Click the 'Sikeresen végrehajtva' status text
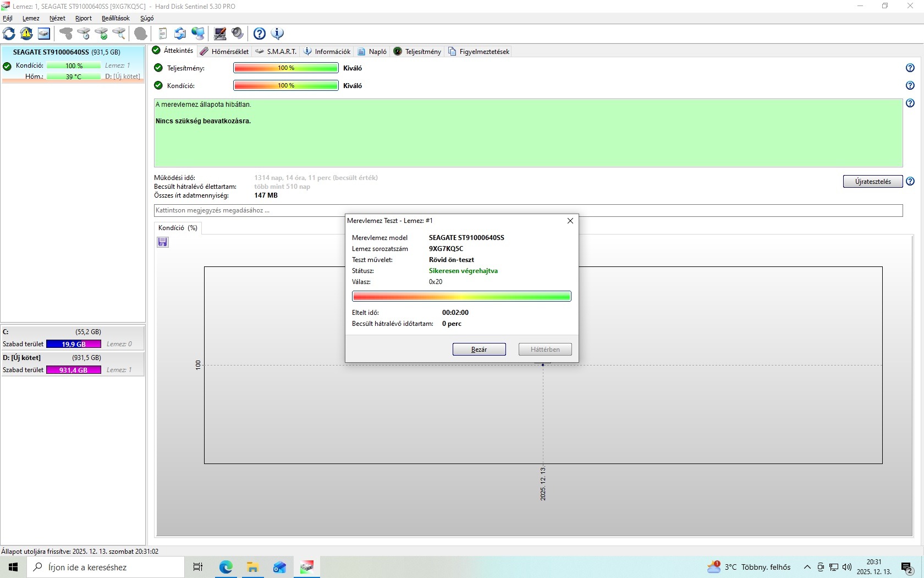924x578 pixels. [463, 271]
